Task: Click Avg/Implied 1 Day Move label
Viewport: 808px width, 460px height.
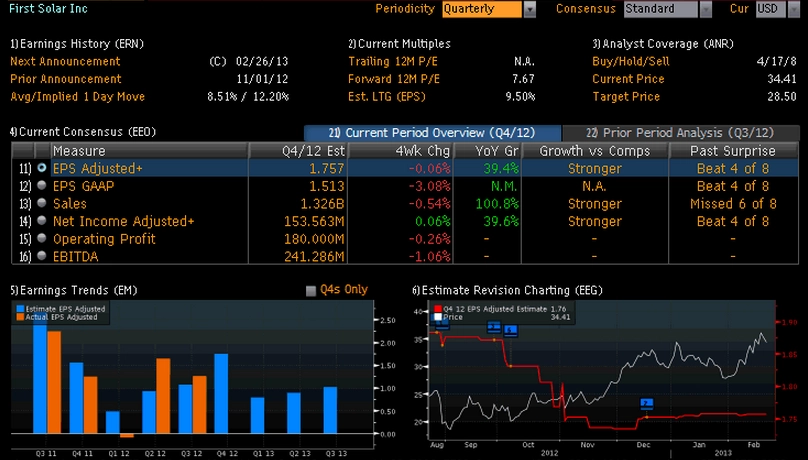Action: point(77,96)
